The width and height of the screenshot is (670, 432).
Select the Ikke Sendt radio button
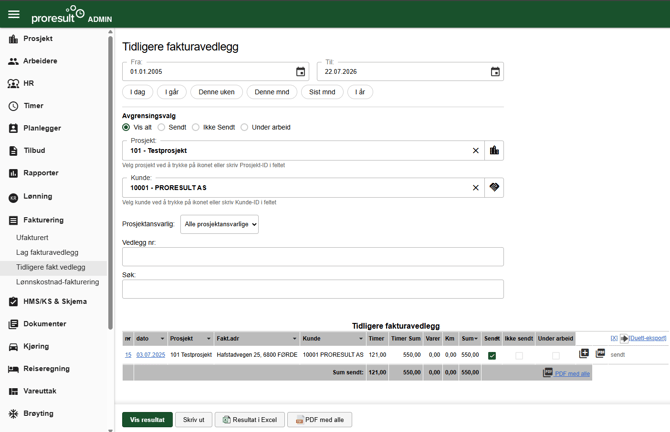196,127
